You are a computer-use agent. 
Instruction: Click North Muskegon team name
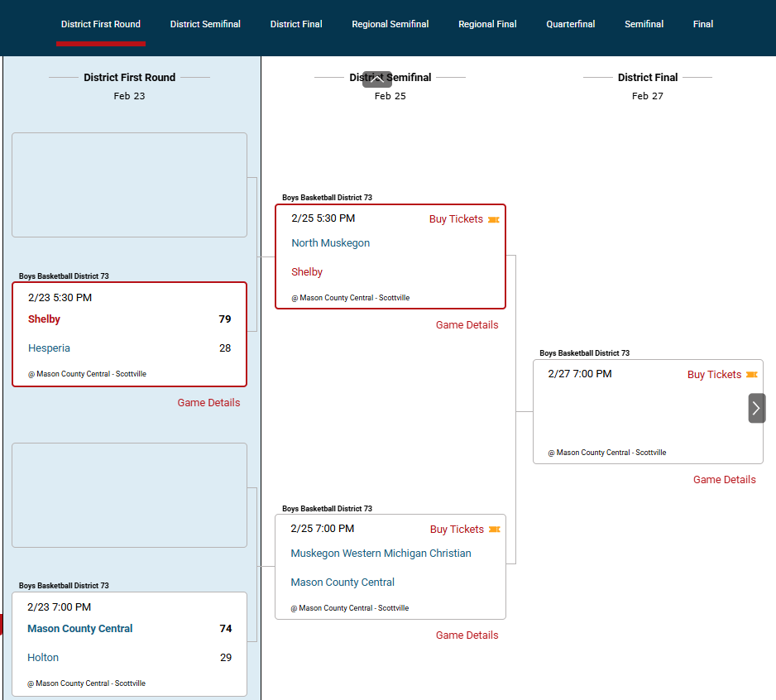click(330, 243)
